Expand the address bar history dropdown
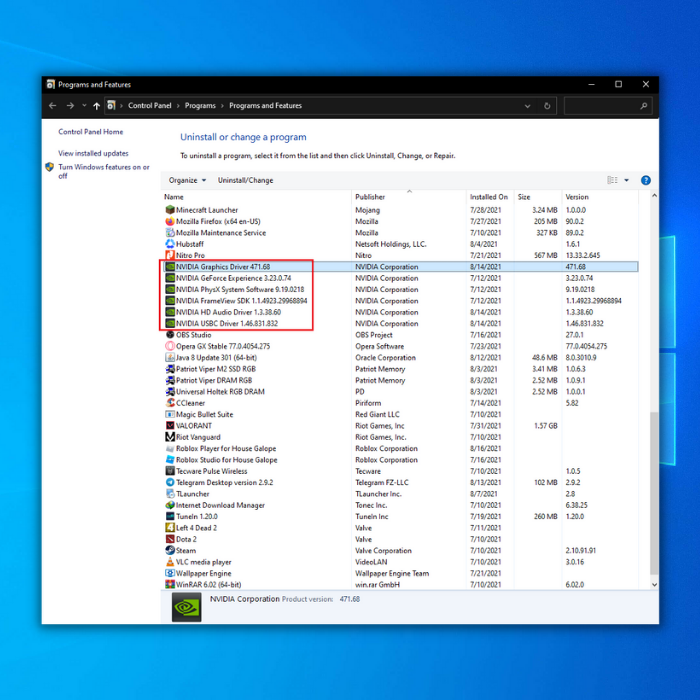Image resolution: width=700 pixels, height=700 pixels. (x=527, y=106)
